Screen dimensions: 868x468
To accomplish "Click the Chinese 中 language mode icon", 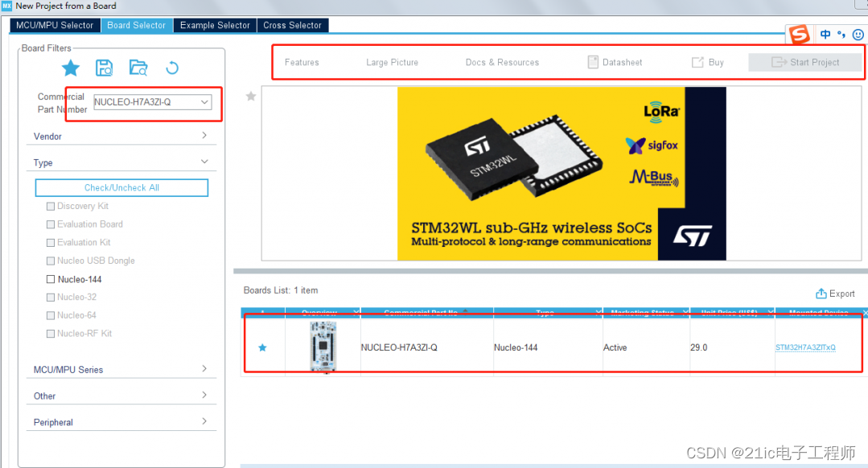I will tap(825, 35).
